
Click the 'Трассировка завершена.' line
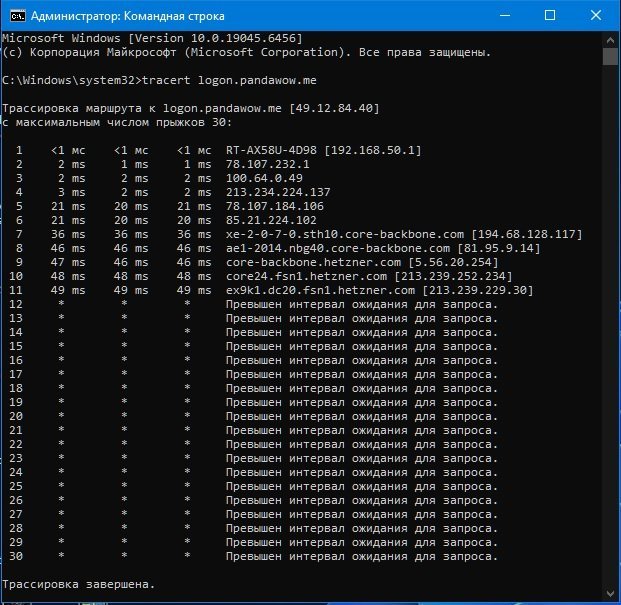[79, 584]
